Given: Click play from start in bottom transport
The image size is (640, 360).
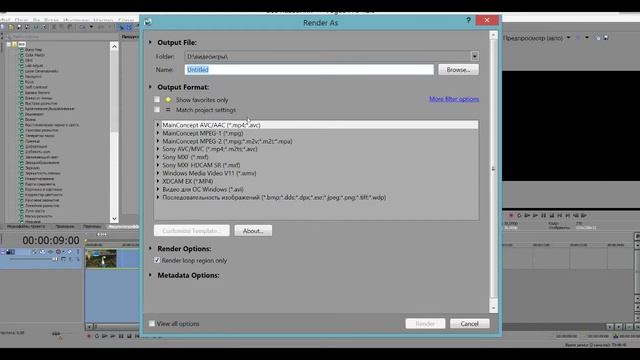Looking at the screenshot, I should (105, 336).
